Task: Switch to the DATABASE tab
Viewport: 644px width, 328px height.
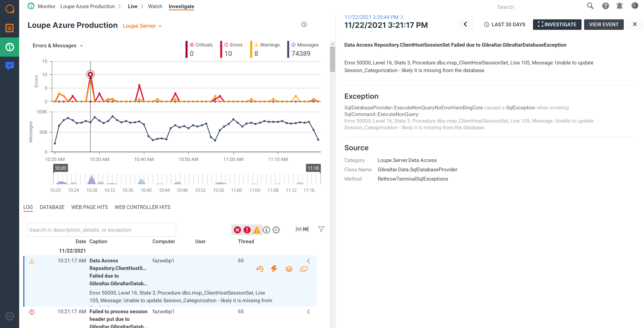Action: (x=52, y=207)
